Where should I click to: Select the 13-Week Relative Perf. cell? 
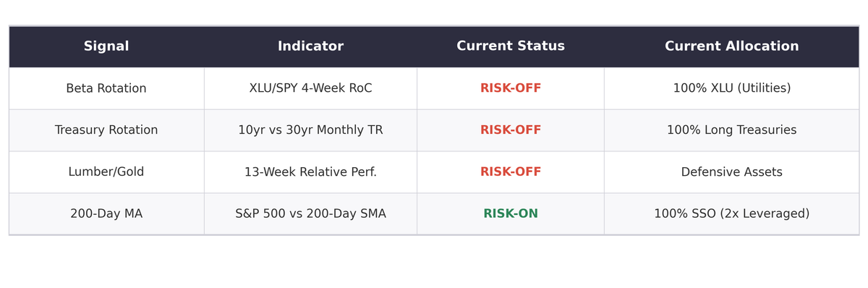[x=310, y=172]
